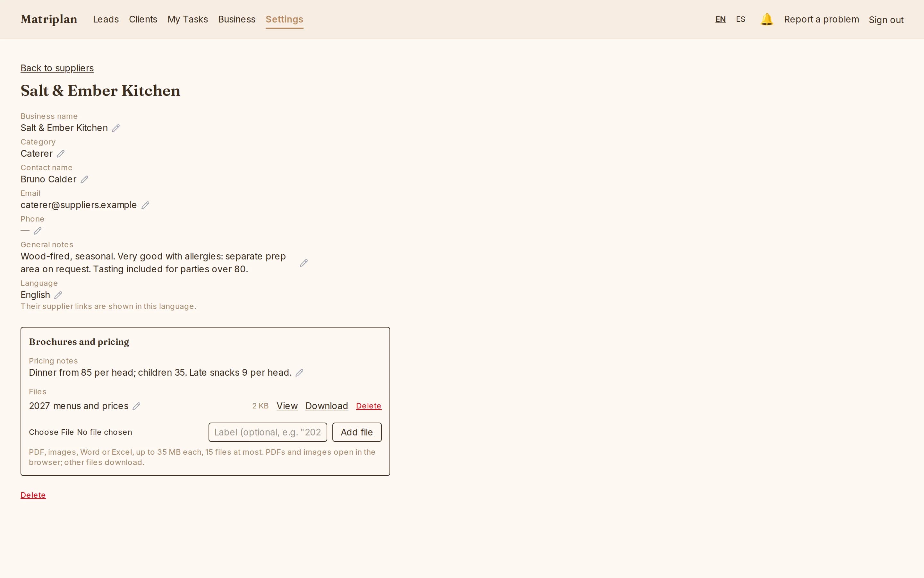Edit contact name Bruno Calder
Screen dimensions: 924x578
[84, 179]
